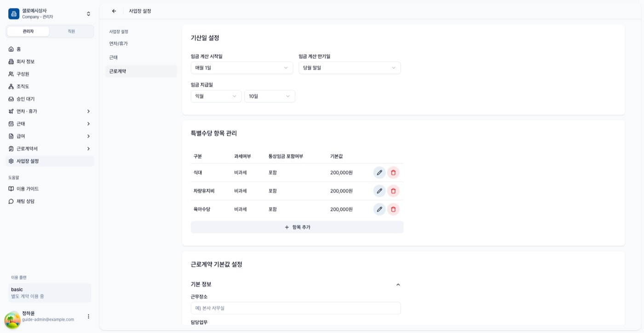644x333 pixels.
Task: Edit the 식대 allowance row
Action: click(x=379, y=173)
